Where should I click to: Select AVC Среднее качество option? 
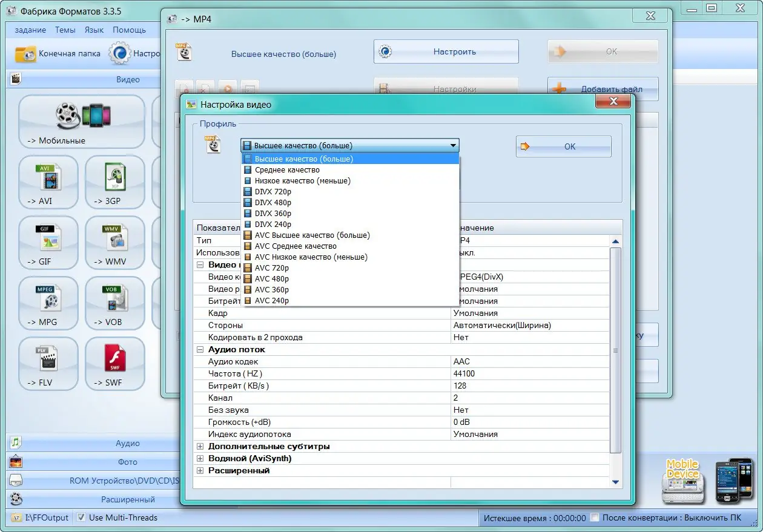pos(350,246)
